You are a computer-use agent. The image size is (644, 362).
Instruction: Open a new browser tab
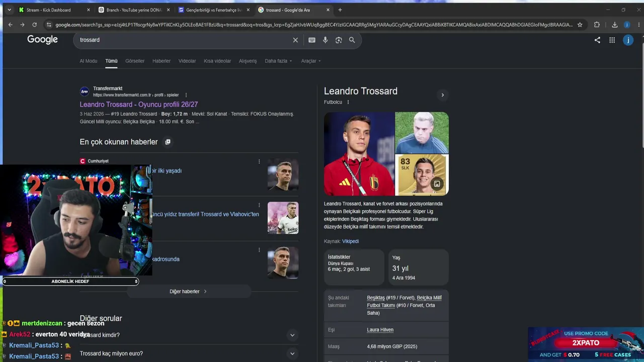pos(340,10)
